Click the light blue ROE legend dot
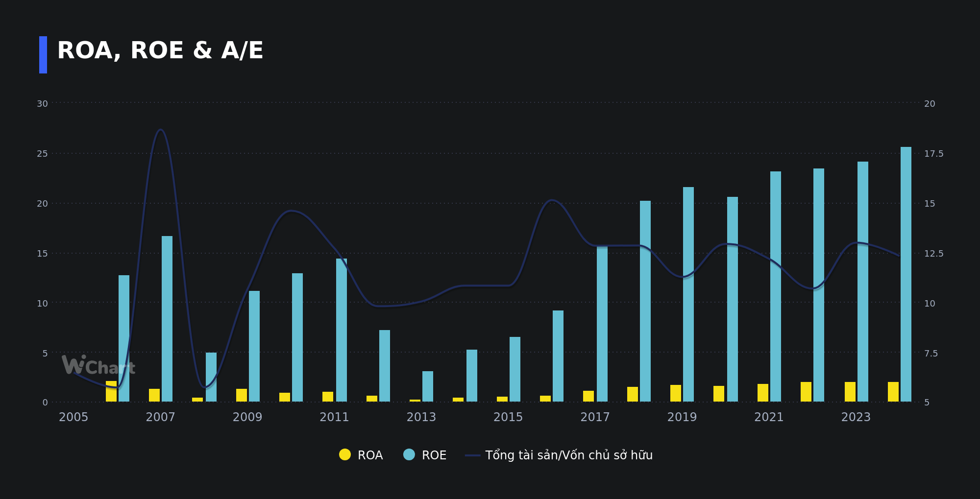Screen dimensions: 980x499 [409, 455]
